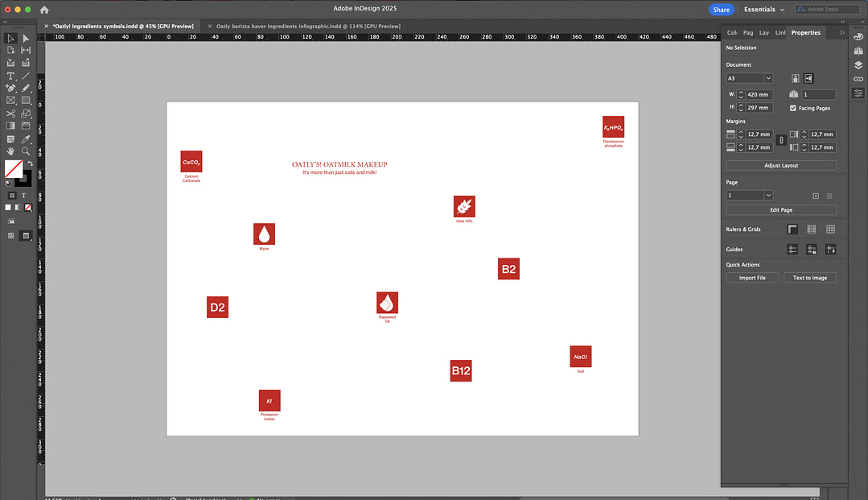The width and height of the screenshot is (868, 500).
Task: Choose the Eyedropper tool
Action: [26, 138]
